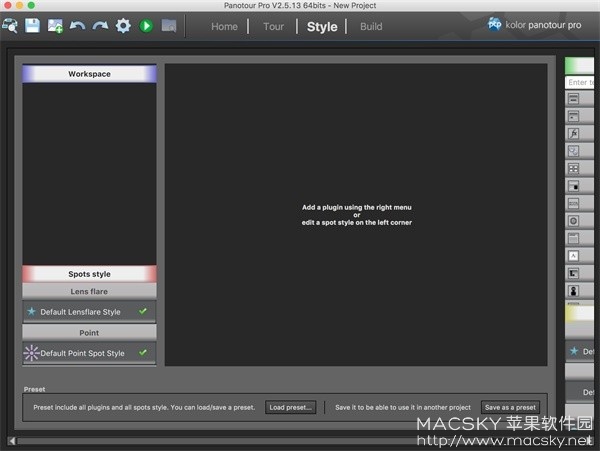Add a panorama with the image-plus icon
Image resolution: width=600 pixels, height=451 pixels.
pyautogui.click(x=55, y=26)
